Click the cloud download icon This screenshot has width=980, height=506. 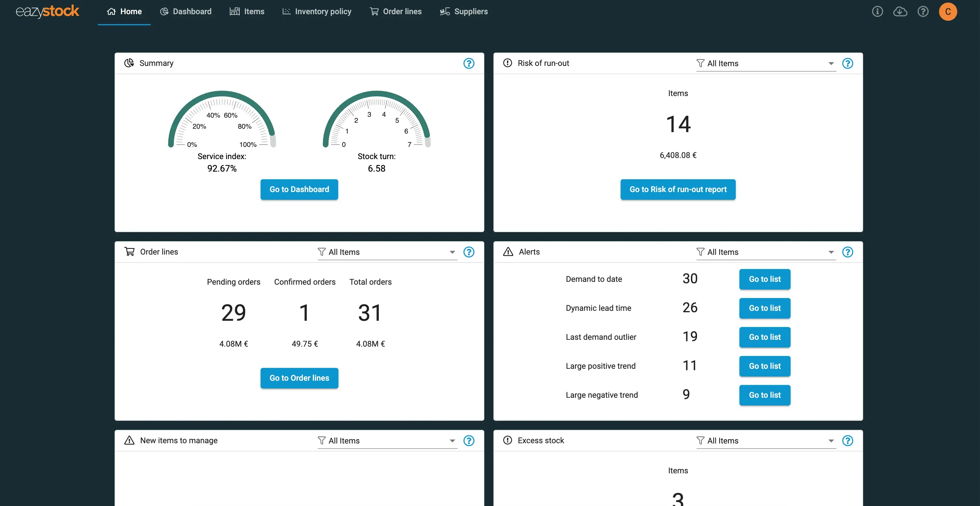(x=900, y=11)
